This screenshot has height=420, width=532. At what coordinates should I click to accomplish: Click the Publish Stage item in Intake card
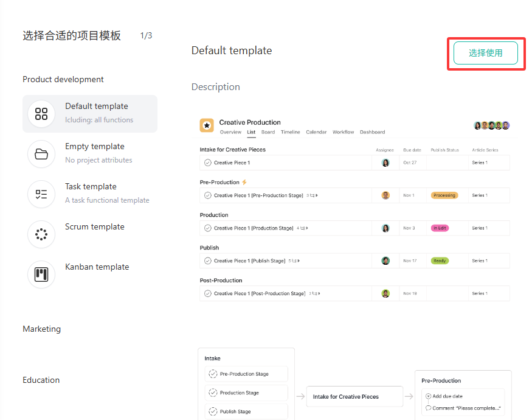246,411
